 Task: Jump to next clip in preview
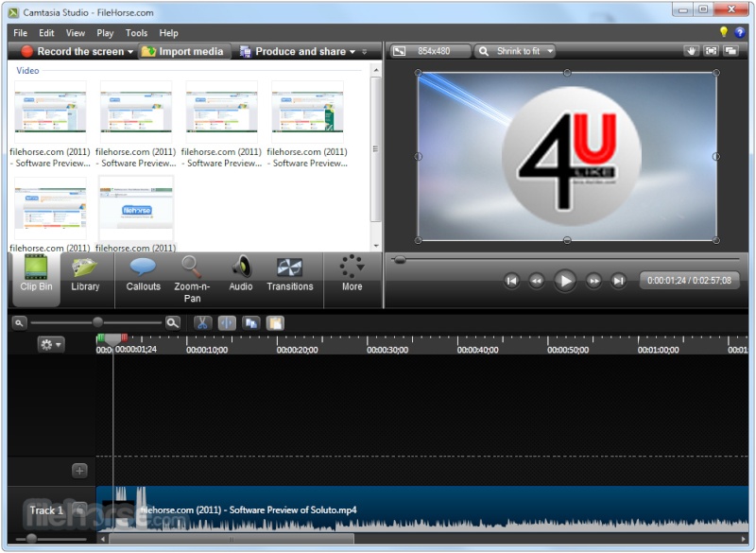click(x=619, y=281)
